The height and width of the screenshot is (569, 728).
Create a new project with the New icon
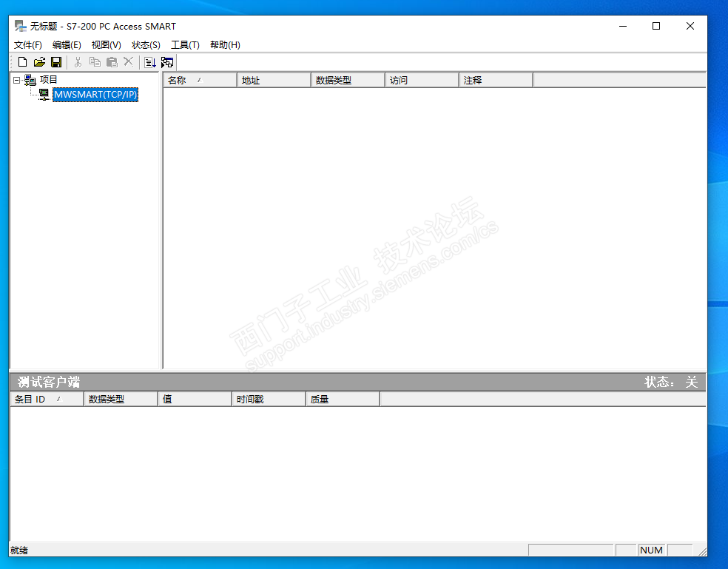coord(22,62)
